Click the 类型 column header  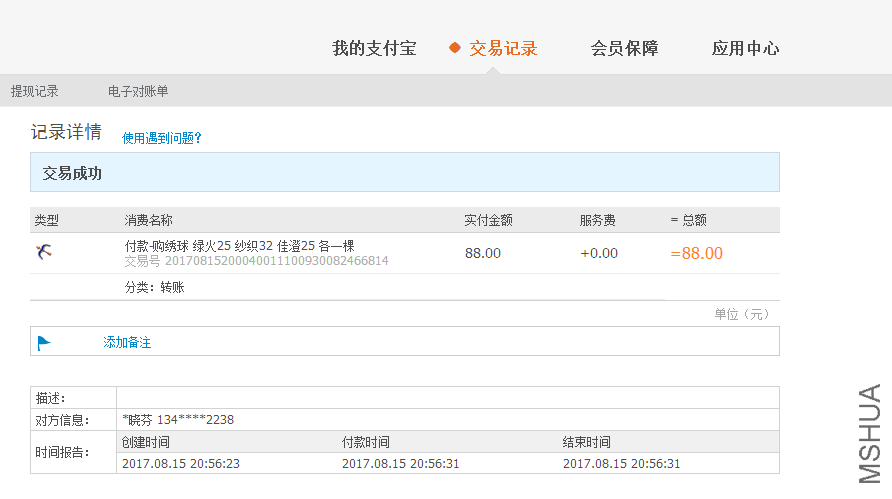47,220
